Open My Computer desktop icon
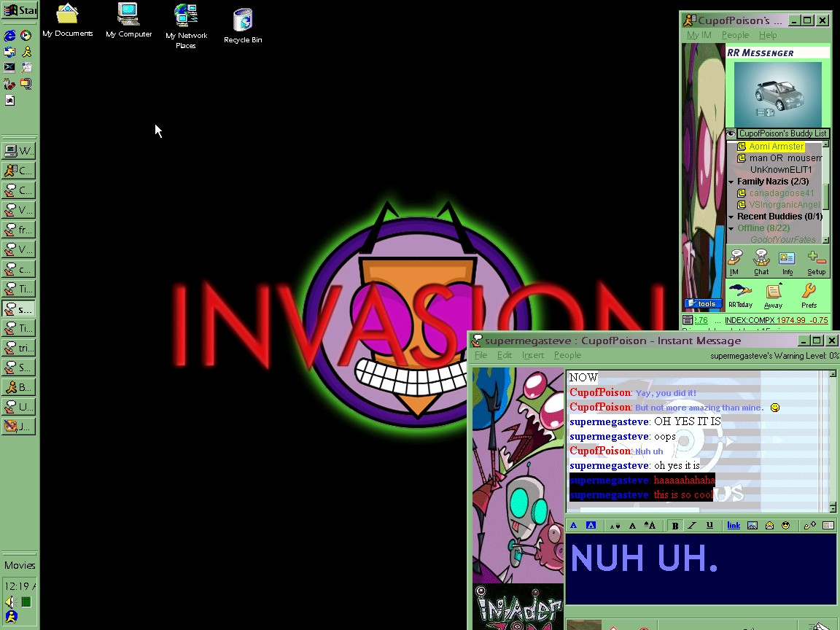The height and width of the screenshot is (630, 840). coord(128,21)
